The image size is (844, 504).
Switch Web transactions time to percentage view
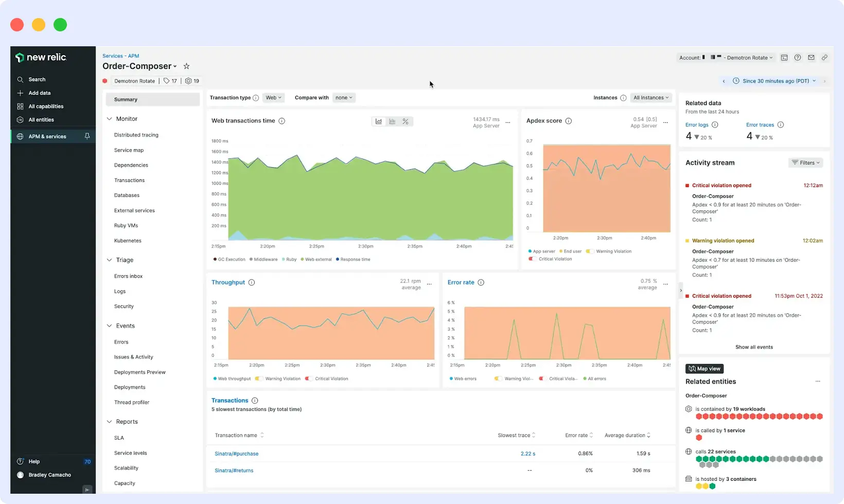tap(406, 121)
